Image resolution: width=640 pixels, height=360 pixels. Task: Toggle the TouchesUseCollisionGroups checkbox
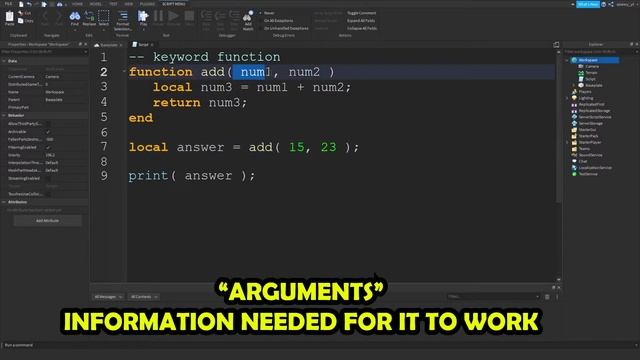click(48, 194)
